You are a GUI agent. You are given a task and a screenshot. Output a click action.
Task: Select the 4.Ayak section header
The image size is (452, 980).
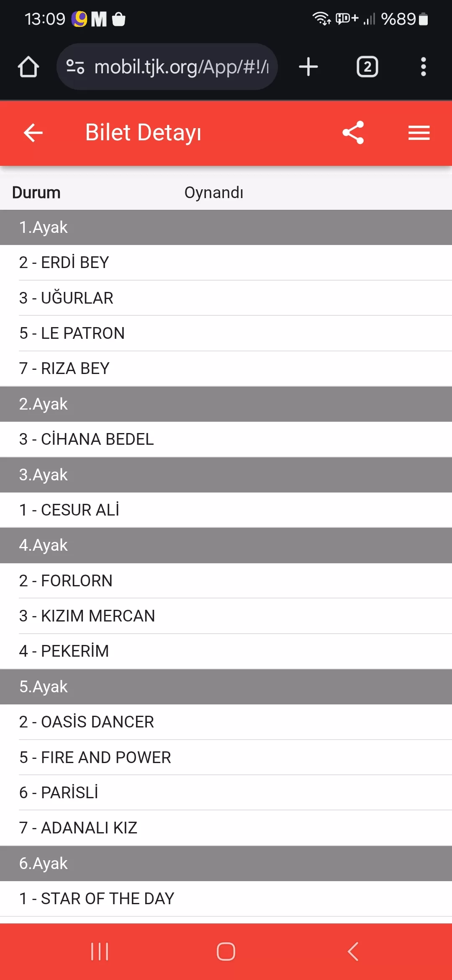point(226,545)
